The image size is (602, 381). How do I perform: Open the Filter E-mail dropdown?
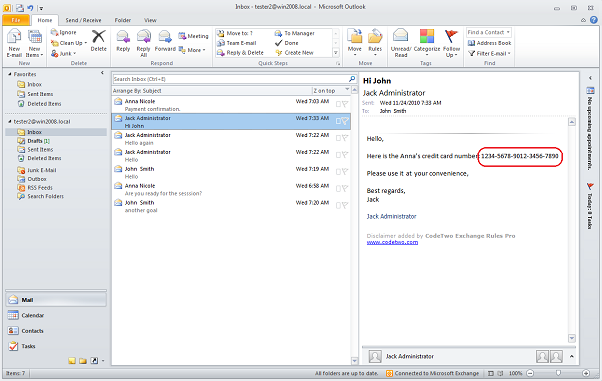point(490,53)
